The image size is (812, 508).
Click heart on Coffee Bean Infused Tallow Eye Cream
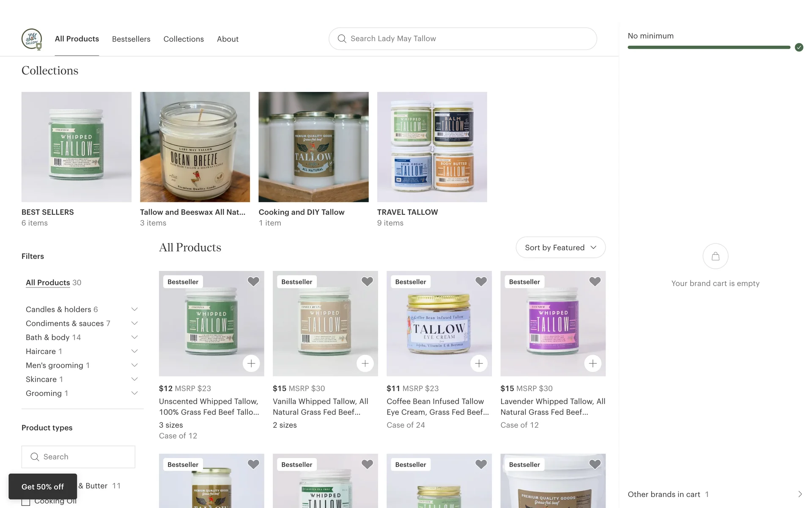[481, 282]
